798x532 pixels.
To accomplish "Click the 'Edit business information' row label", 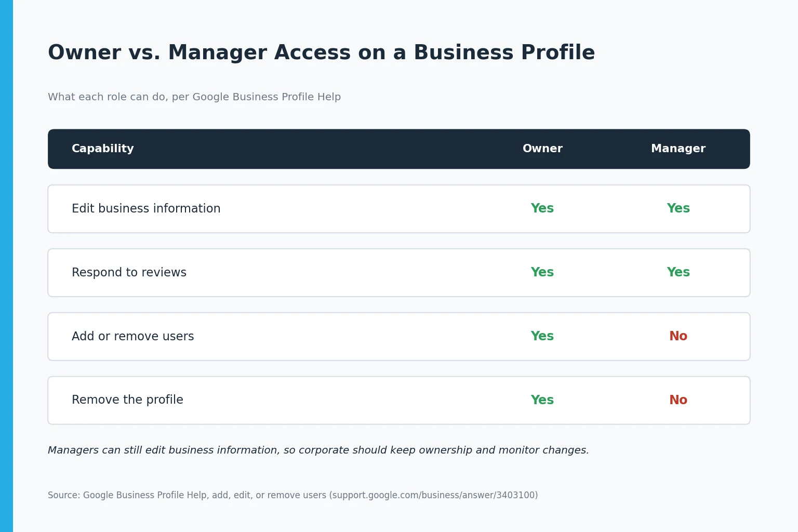I will [146, 208].
